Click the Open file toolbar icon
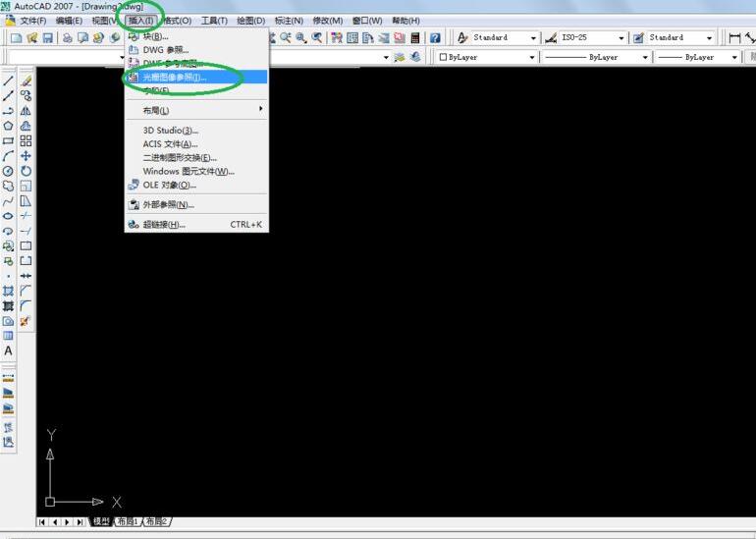756x539 pixels. [32, 37]
